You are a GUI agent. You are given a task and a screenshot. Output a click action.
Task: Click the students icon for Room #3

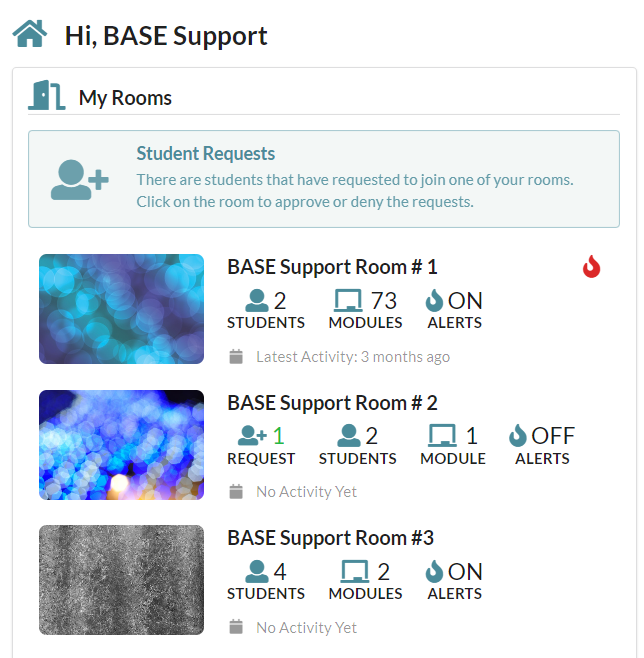(x=256, y=572)
